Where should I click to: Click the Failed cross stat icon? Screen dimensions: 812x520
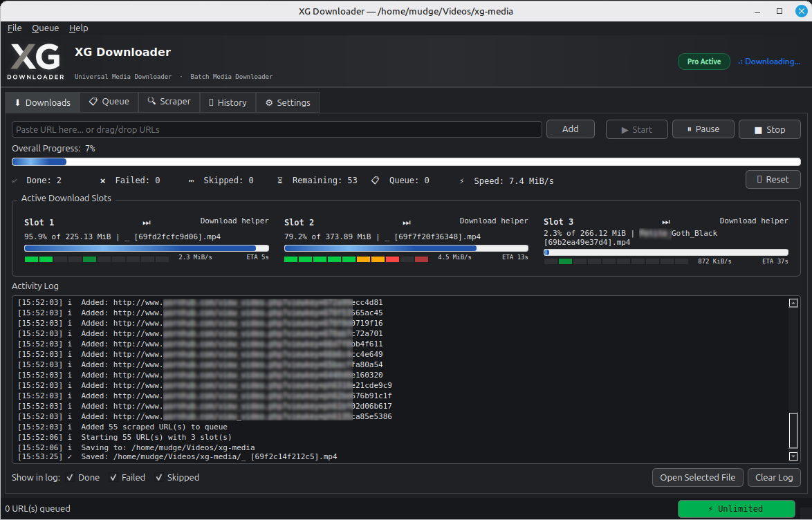pos(102,180)
